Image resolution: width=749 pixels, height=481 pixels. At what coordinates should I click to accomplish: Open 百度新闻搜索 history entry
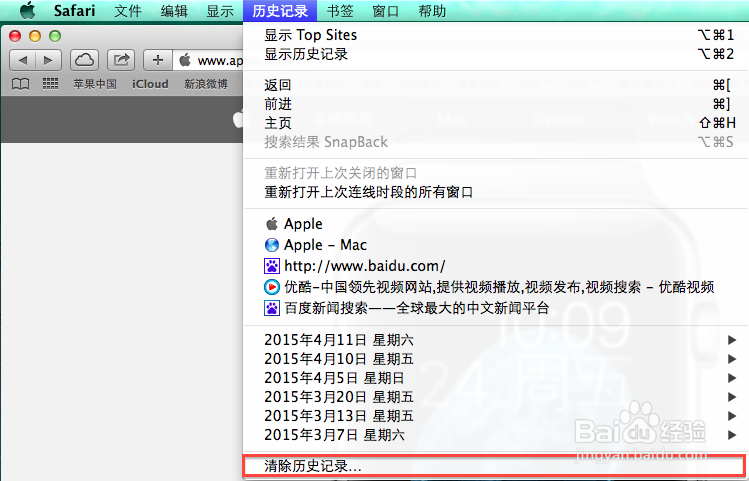tap(496, 308)
